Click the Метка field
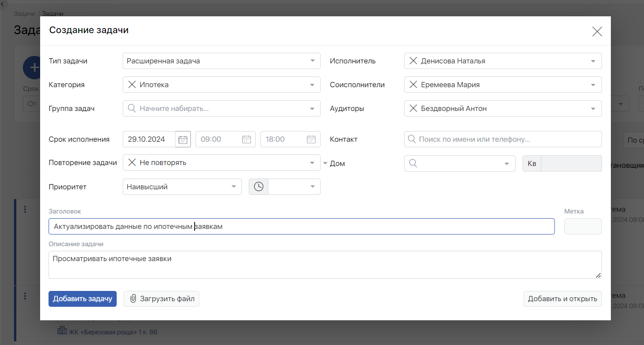The image size is (644, 345). pos(583,227)
